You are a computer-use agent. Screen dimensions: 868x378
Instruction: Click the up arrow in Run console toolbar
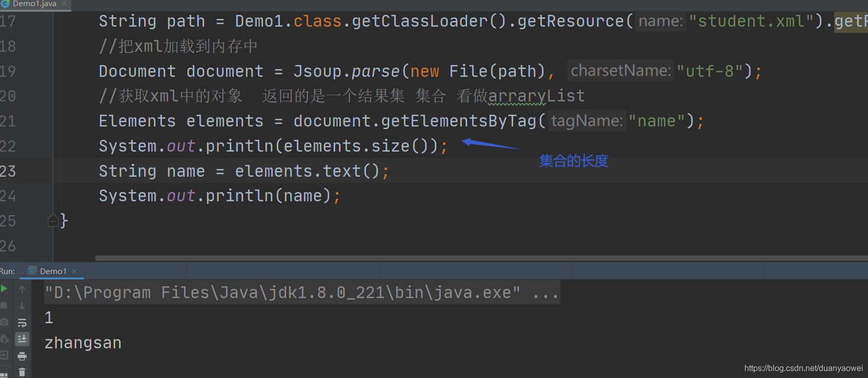tap(22, 289)
